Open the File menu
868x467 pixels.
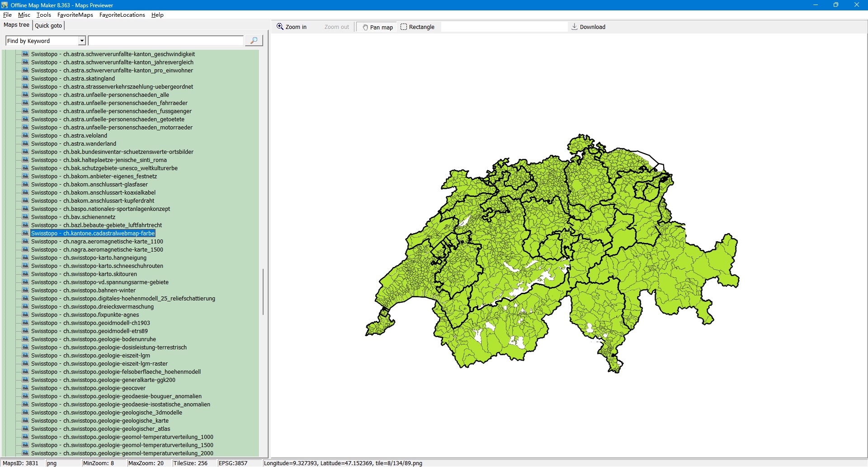pyautogui.click(x=7, y=15)
